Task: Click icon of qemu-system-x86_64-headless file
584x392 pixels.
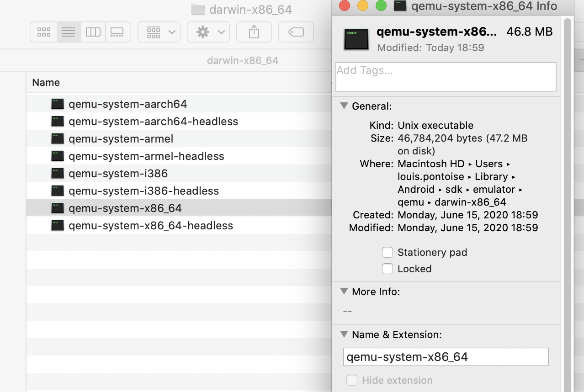Action: click(x=58, y=226)
